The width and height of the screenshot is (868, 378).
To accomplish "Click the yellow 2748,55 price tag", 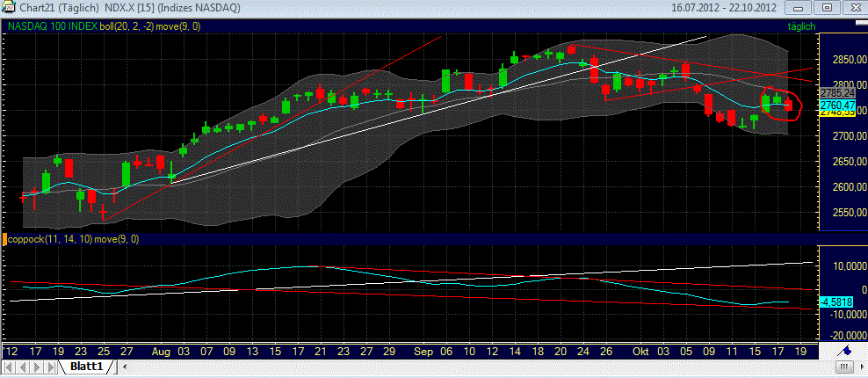I will pos(839,113).
